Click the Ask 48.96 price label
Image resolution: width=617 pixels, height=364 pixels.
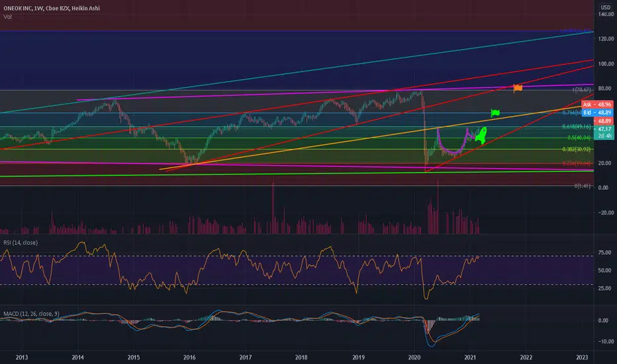click(x=597, y=105)
